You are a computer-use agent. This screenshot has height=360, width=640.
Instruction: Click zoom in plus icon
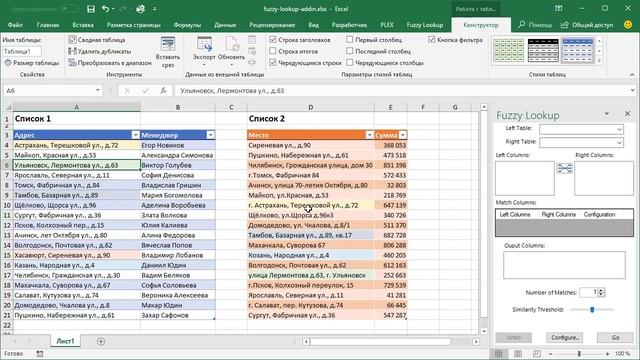(x=608, y=354)
